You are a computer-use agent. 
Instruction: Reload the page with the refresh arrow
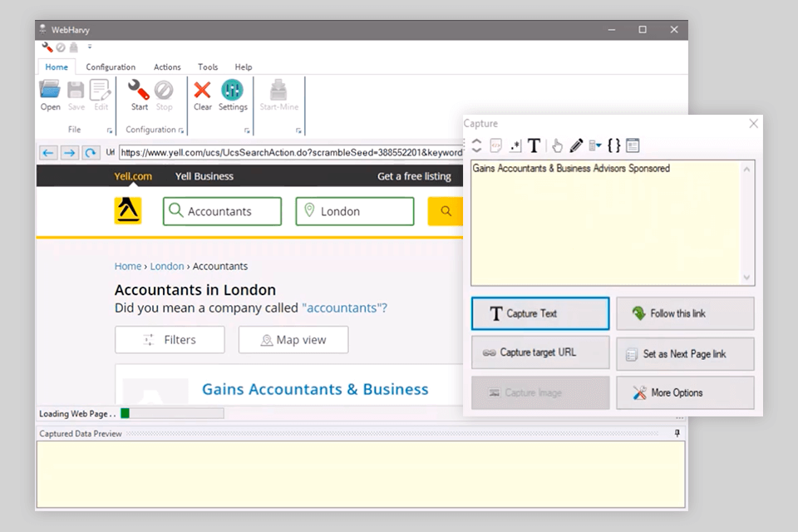(91, 153)
